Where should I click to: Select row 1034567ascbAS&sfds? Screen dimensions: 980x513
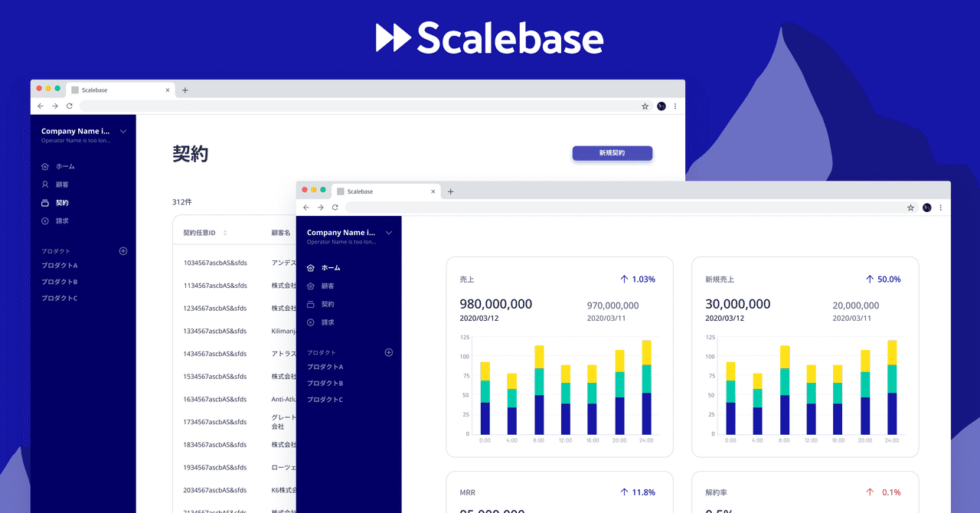[x=234, y=263]
